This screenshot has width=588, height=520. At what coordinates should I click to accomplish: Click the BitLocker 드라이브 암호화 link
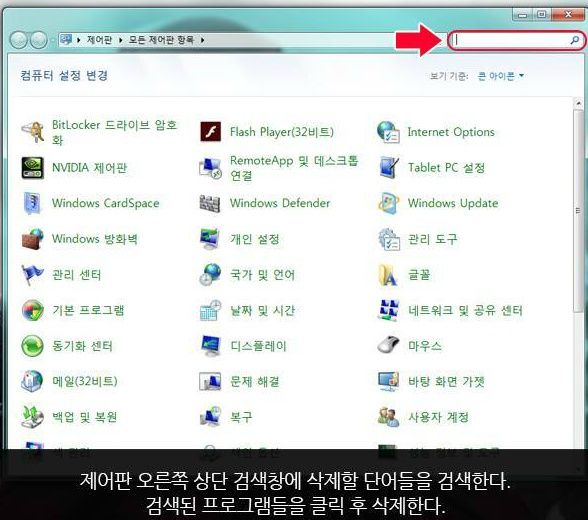click(x=114, y=132)
